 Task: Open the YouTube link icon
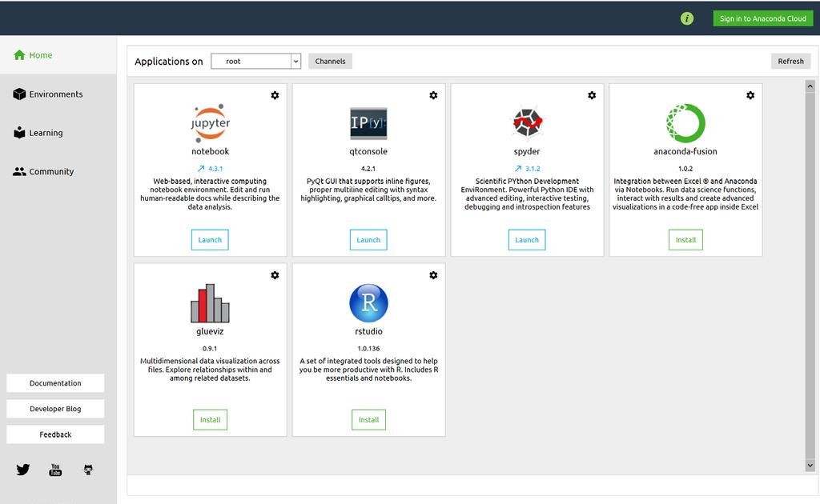[x=55, y=470]
